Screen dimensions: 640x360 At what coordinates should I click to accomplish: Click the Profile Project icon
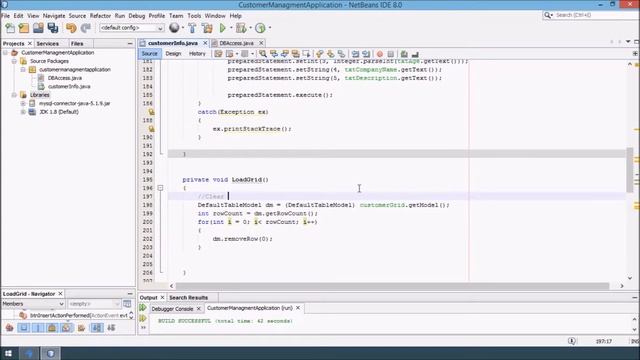(260, 28)
